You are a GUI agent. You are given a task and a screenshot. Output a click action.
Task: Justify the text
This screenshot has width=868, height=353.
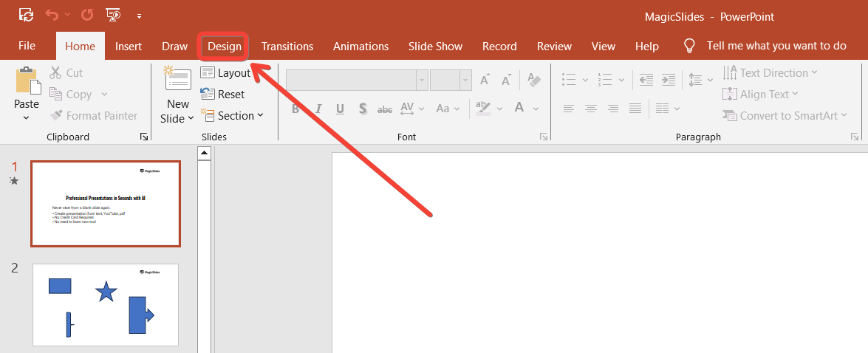pos(635,109)
